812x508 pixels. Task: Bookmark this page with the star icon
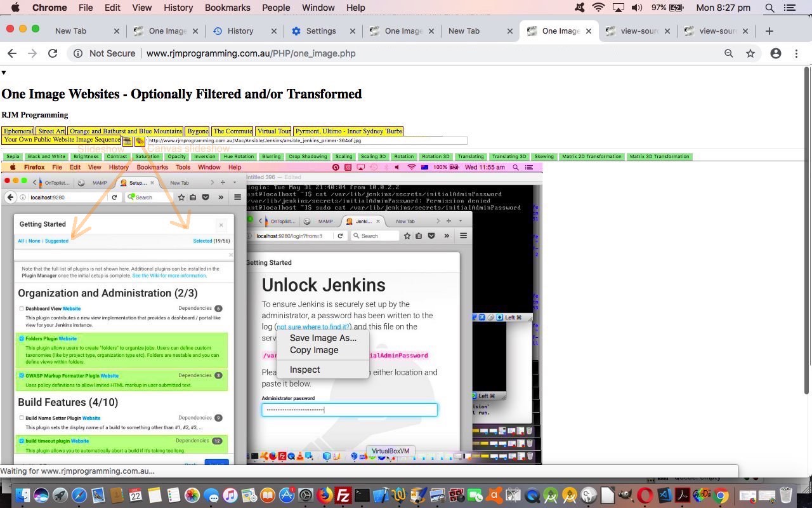750,53
